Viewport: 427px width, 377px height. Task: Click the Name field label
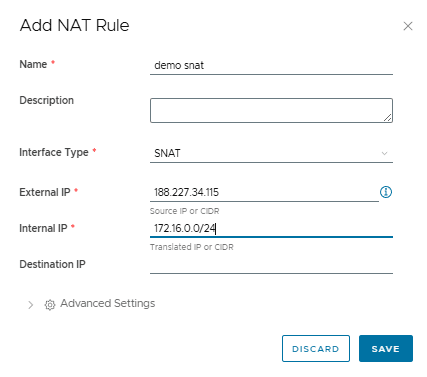33,64
